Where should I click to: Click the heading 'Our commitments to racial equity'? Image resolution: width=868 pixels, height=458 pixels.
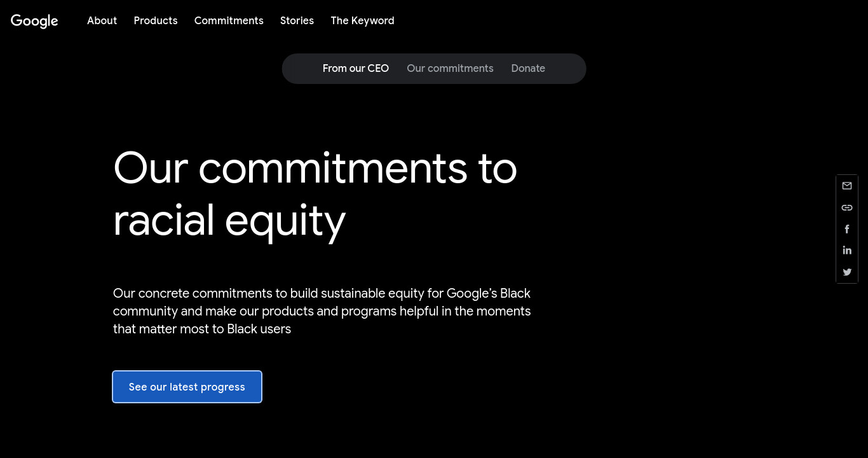pyautogui.click(x=315, y=194)
